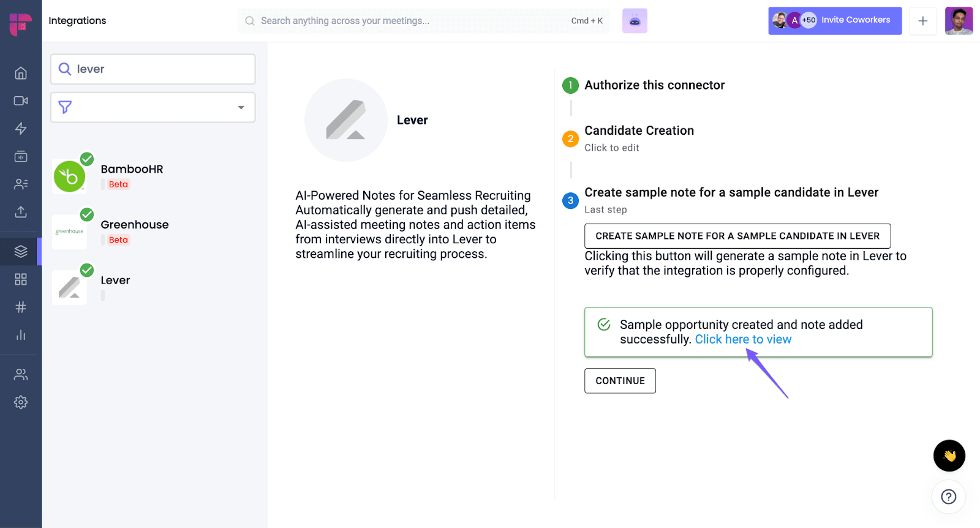
Task: Click the waving hand chat bubble
Action: coord(949,456)
